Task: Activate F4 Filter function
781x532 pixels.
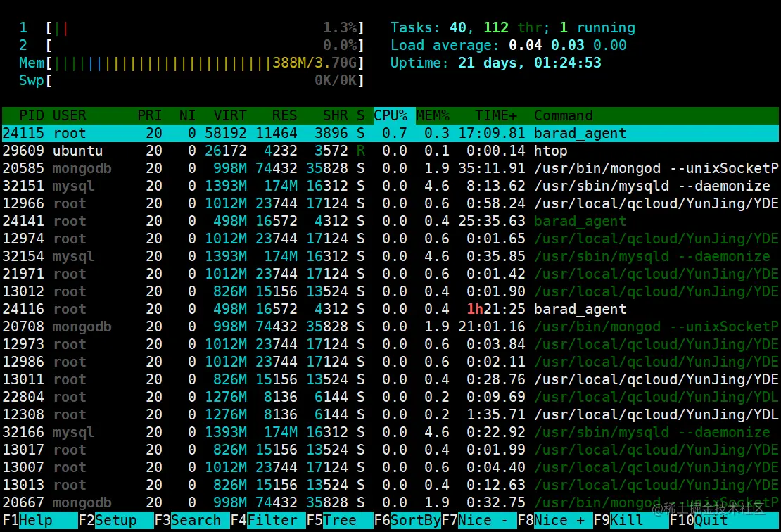Action: tap(268, 520)
